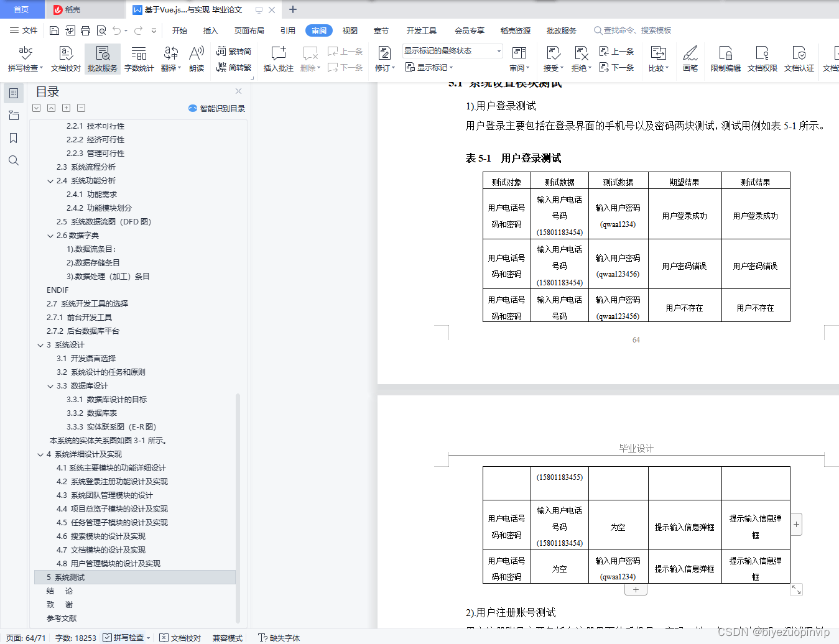This screenshot has width=839, height=644.
Task: Open the bookmark sidebar panel icon
Action: point(14,138)
